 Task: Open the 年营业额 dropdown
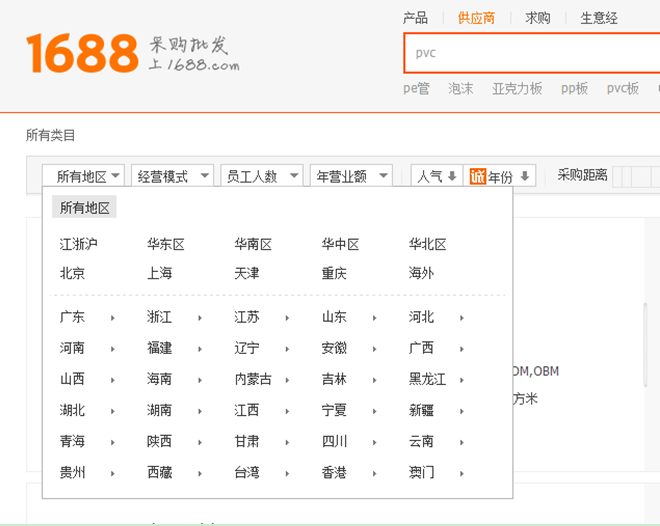tap(350, 176)
